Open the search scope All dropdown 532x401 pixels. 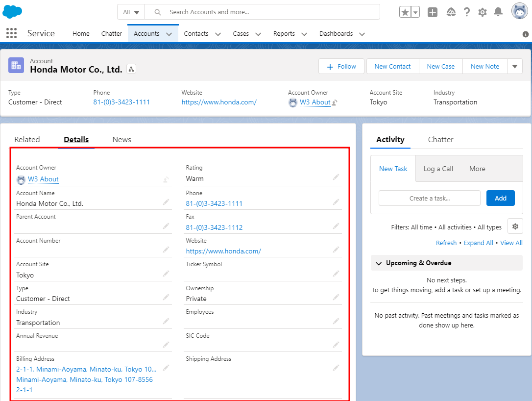(x=131, y=12)
